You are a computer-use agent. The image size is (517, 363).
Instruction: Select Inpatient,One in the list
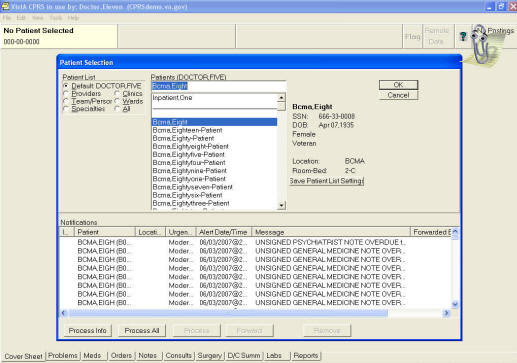point(214,98)
